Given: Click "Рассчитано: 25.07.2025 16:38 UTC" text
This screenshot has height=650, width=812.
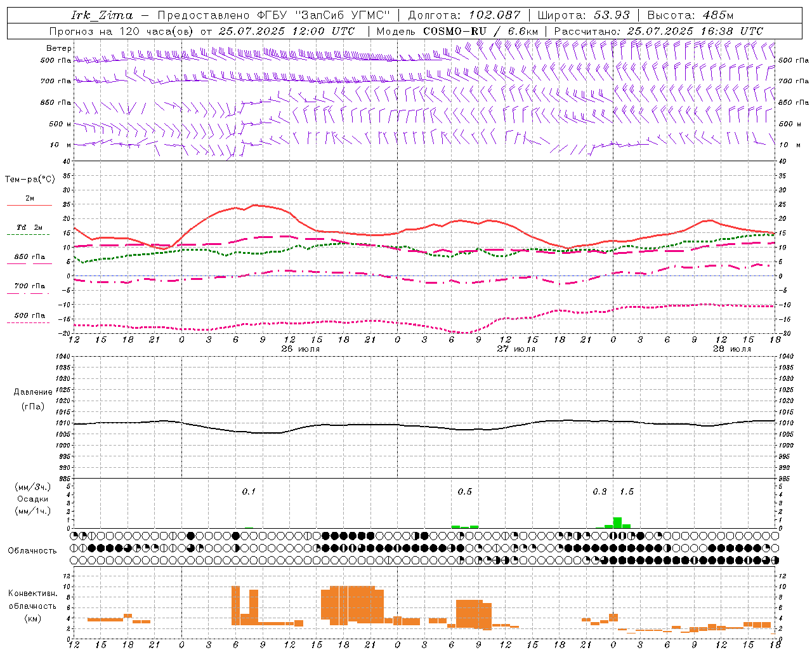Looking at the screenshot, I should [x=658, y=31].
